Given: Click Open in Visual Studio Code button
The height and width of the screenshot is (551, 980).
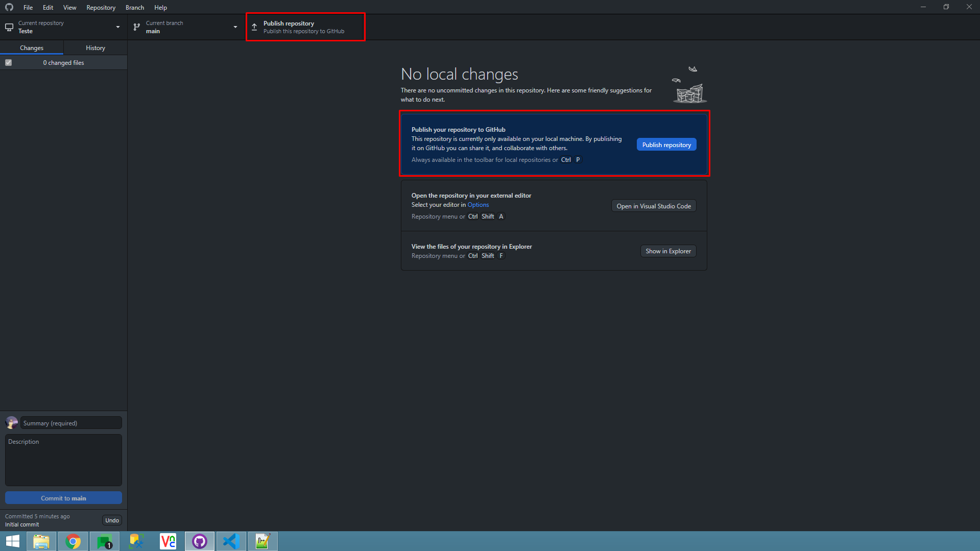Looking at the screenshot, I should tap(654, 206).
